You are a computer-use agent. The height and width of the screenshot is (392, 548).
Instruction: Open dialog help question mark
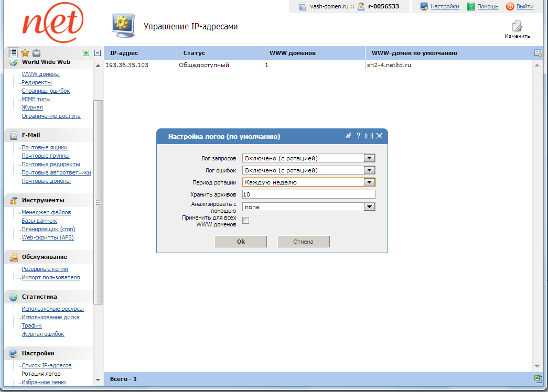tap(359, 136)
